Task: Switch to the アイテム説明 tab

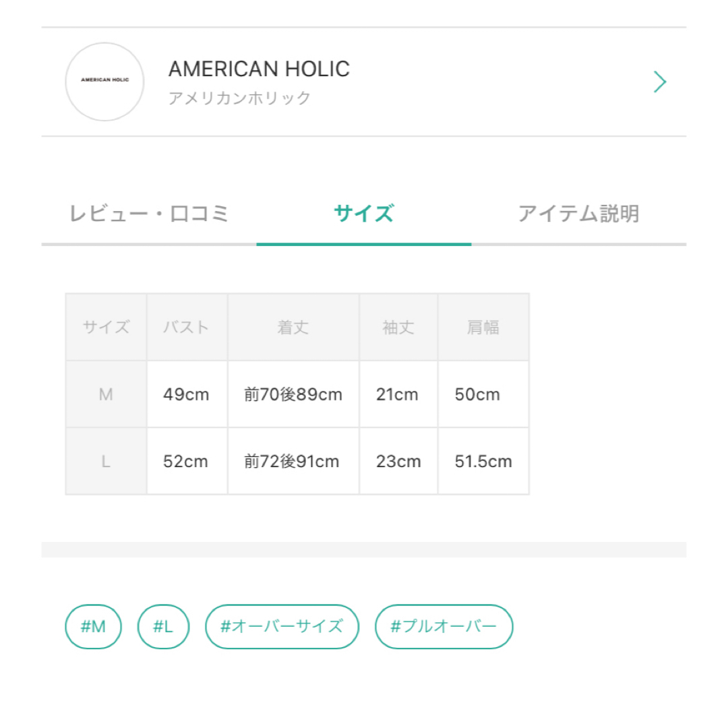Action: 578,214
